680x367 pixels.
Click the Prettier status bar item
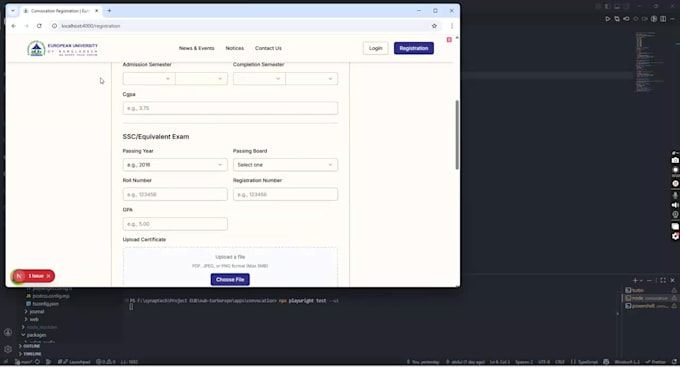click(x=655, y=362)
